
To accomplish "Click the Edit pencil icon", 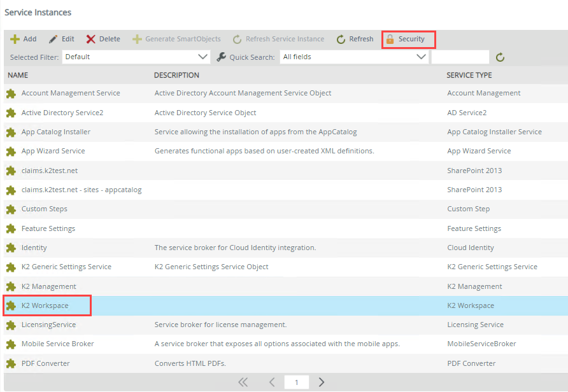I will [53, 39].
